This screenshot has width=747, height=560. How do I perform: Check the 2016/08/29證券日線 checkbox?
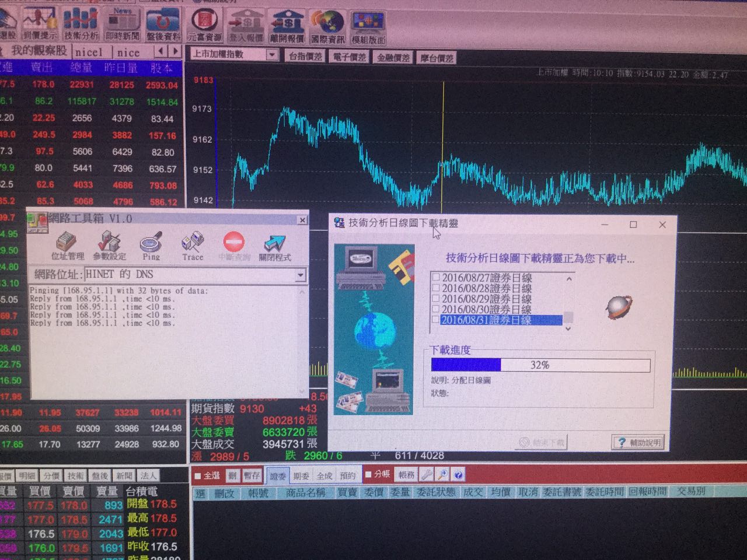pos(435,298)
